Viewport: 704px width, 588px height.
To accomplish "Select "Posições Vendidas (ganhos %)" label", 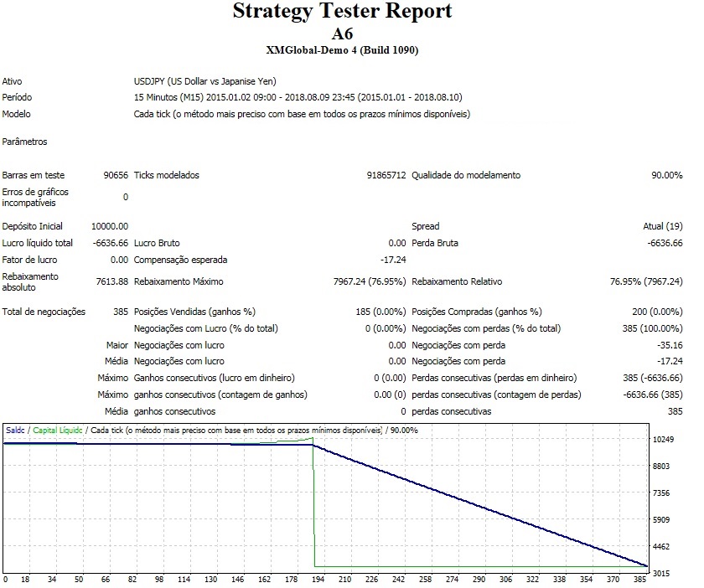I will (x=194, y=312).
